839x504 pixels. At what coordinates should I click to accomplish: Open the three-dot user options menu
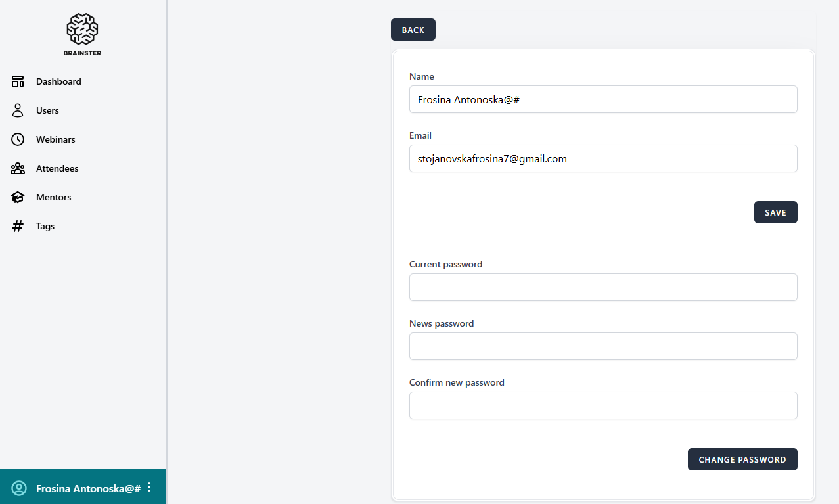click(149, 488)
